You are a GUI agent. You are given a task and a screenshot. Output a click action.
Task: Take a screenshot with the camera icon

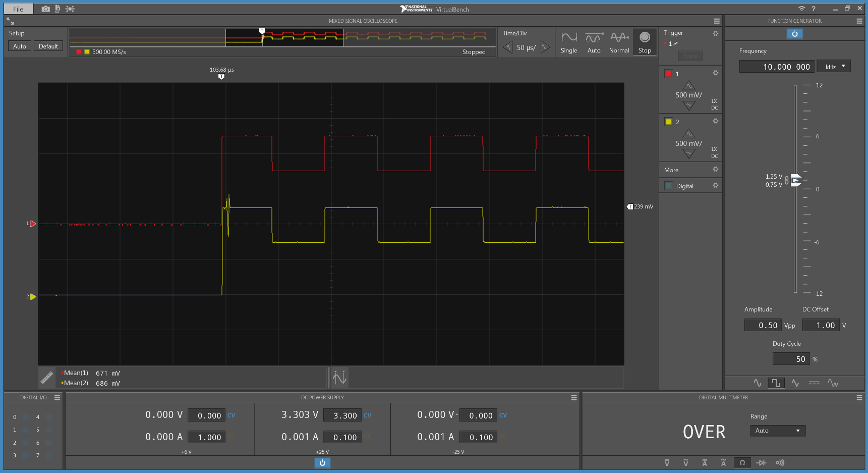tap(45, 9)
